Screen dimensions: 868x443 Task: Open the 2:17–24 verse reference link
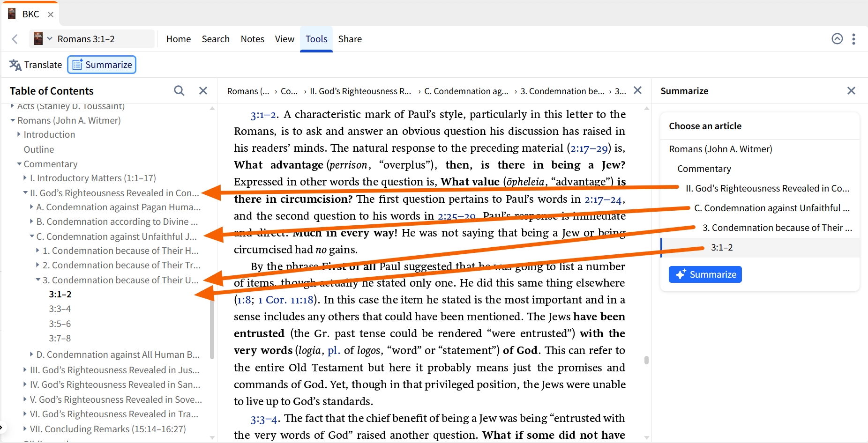click(603, 199)
